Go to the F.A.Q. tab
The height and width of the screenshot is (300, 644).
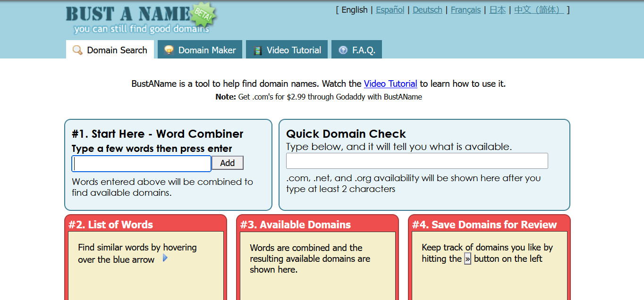pos(356,50)
